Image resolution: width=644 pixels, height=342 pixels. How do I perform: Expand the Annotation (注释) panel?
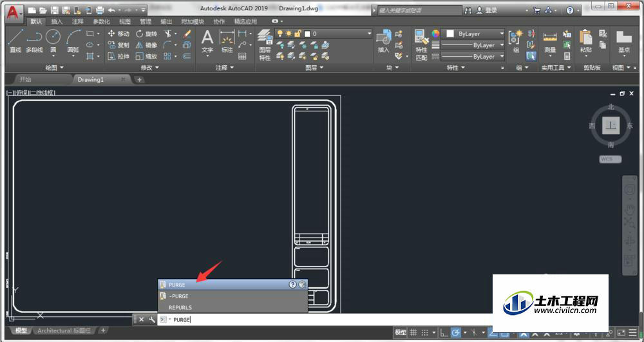pos(225,68)
